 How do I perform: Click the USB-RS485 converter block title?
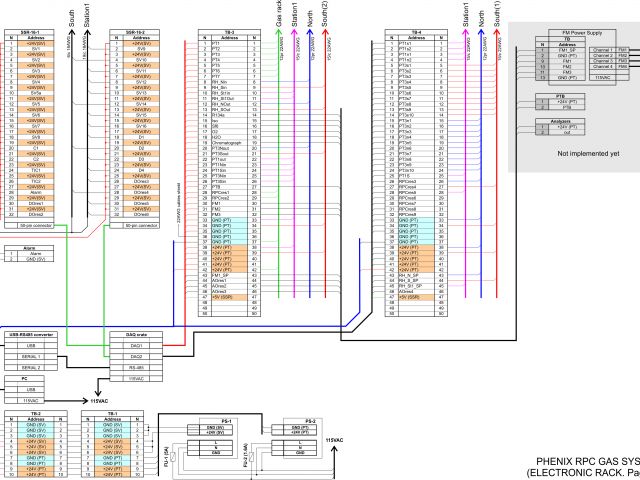[37, 334]
